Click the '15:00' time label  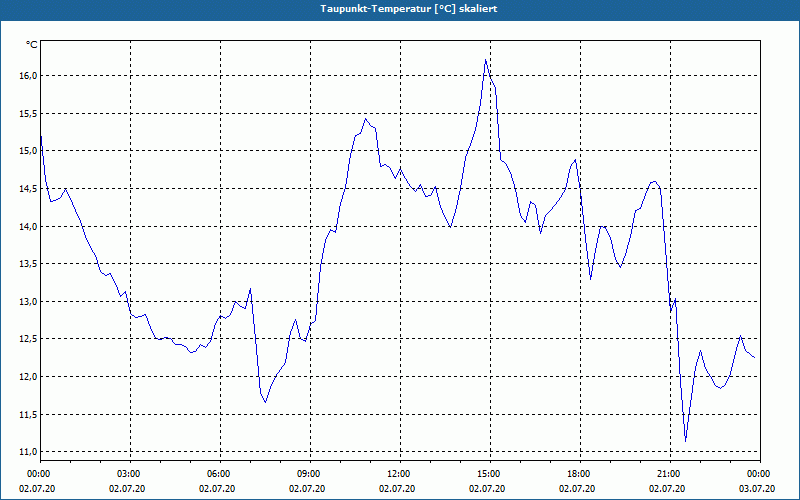488,473
